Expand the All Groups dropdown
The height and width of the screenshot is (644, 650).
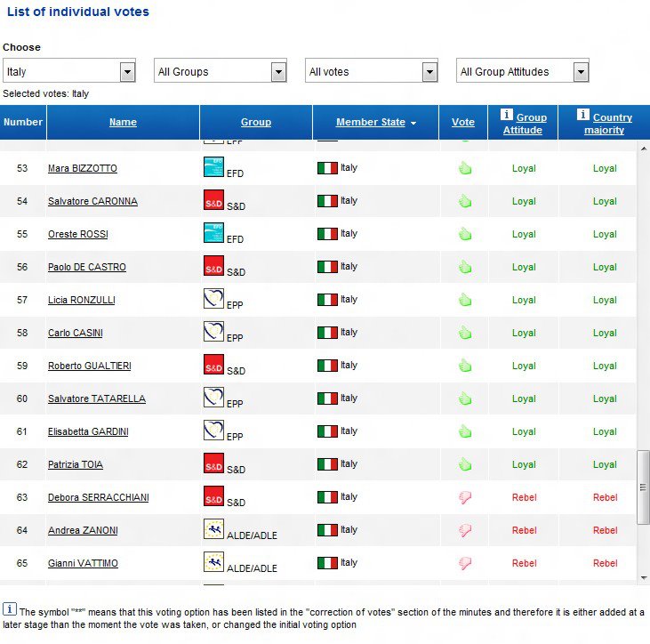pos(278,72)
